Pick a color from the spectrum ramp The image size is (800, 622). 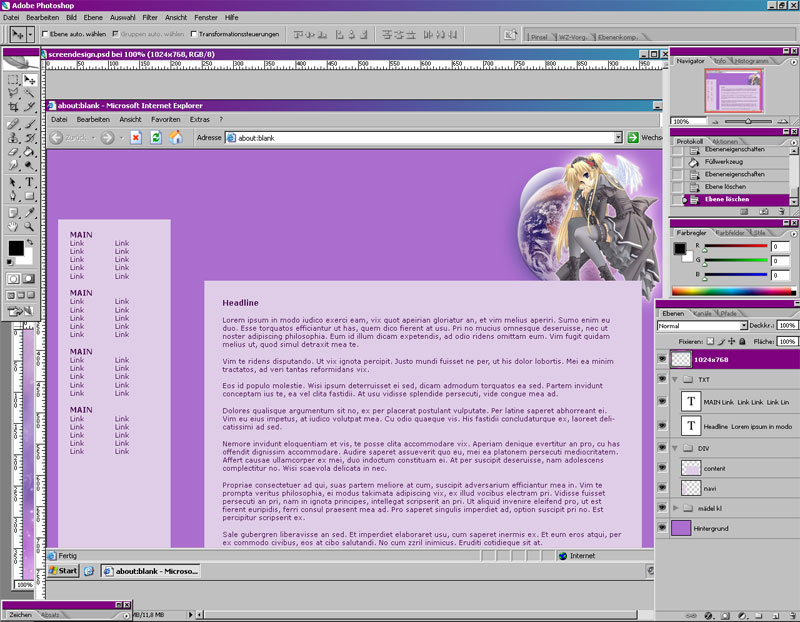[734, 292]
